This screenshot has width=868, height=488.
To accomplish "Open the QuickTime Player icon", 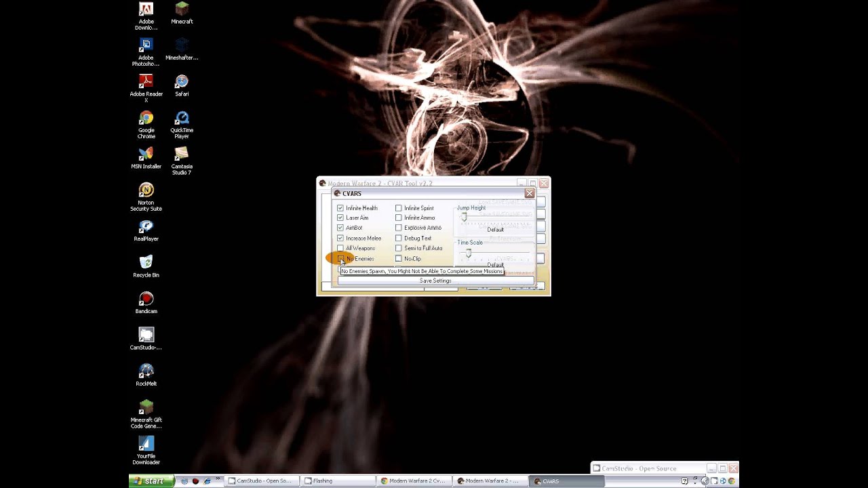I will (x=182, y=125).
